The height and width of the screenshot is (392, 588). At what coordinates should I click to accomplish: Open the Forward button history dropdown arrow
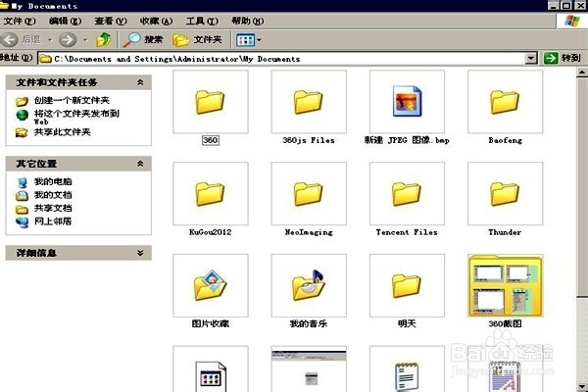(85, 40)
